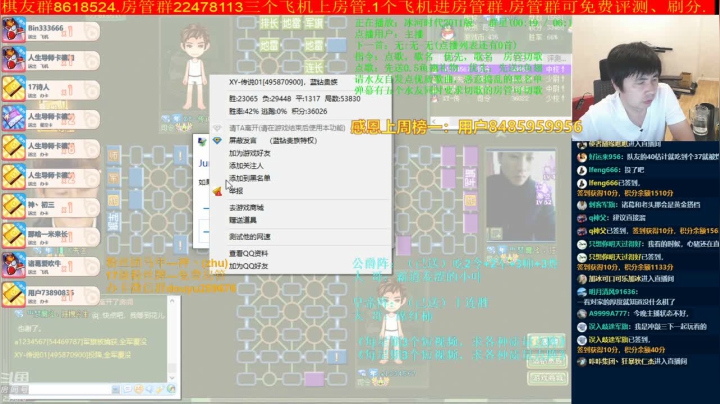Select the 排长 piece on the top board
This screenshot has height=404, width=720.
click(x=270, y=23)
